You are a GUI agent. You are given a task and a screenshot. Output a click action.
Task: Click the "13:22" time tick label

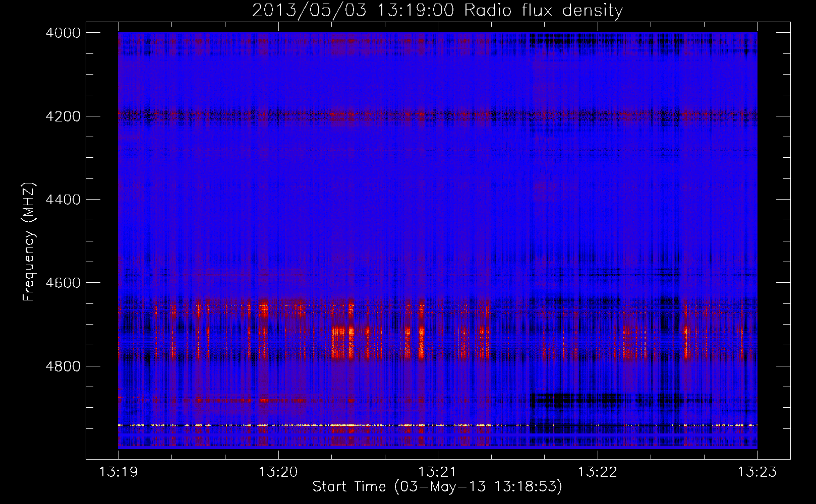(598, 472)
